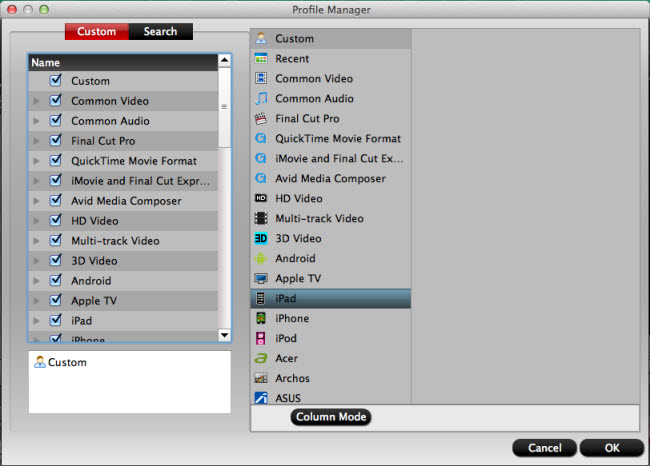The image size is (650, 466).
Task: Click the Final Cut Pro clapperboard icon
Action: [261, 119]
